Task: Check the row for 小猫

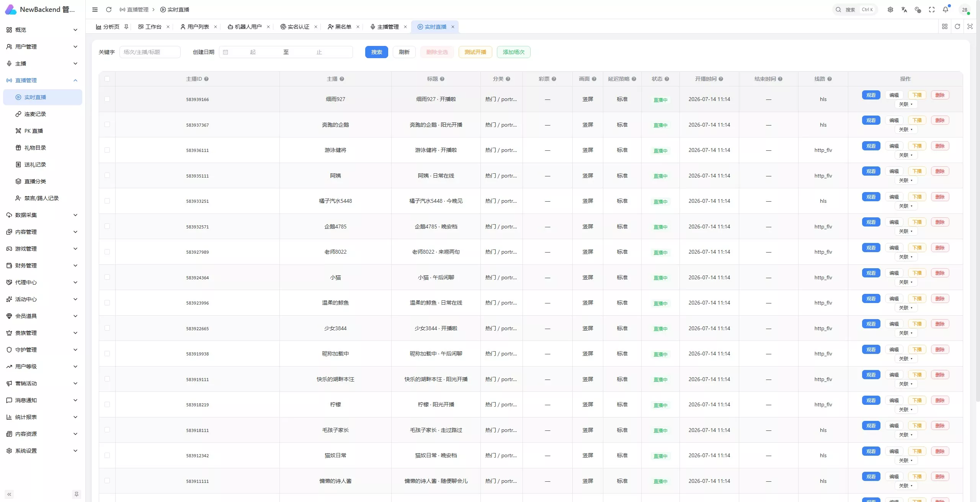Action: tap(107, 277)
